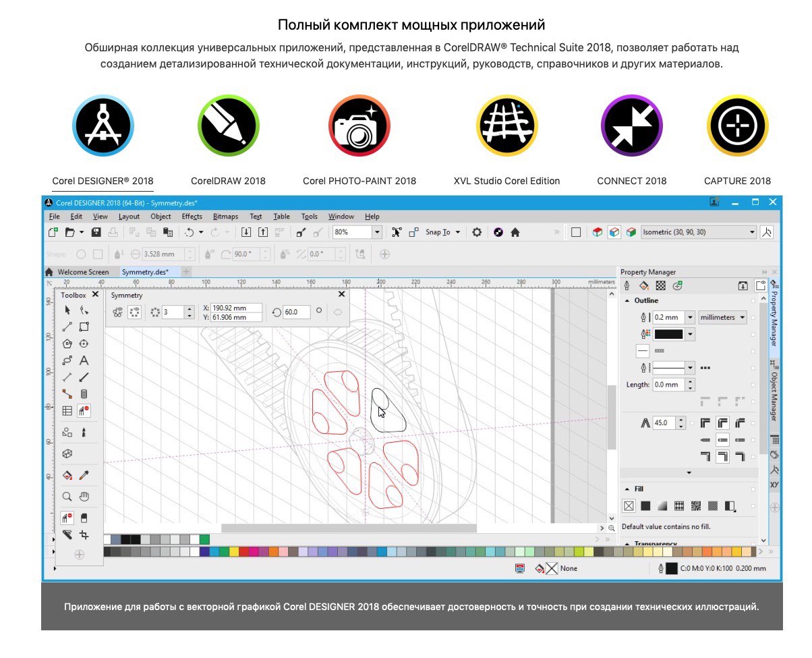The width and height of the screenshot is (812, 658).
Task: Close the Symmetry floating toolbar
Action: tap(341, 294)
